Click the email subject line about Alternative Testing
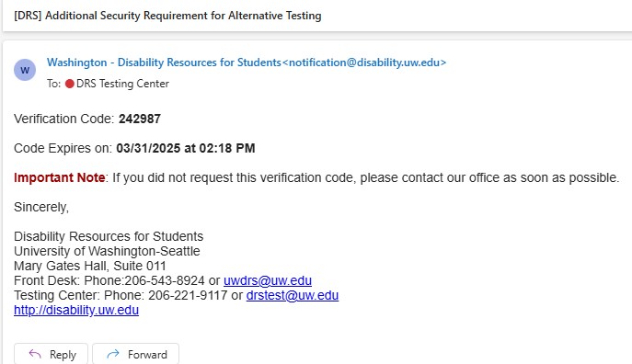632x364 pixels. (x=167, y=16)
